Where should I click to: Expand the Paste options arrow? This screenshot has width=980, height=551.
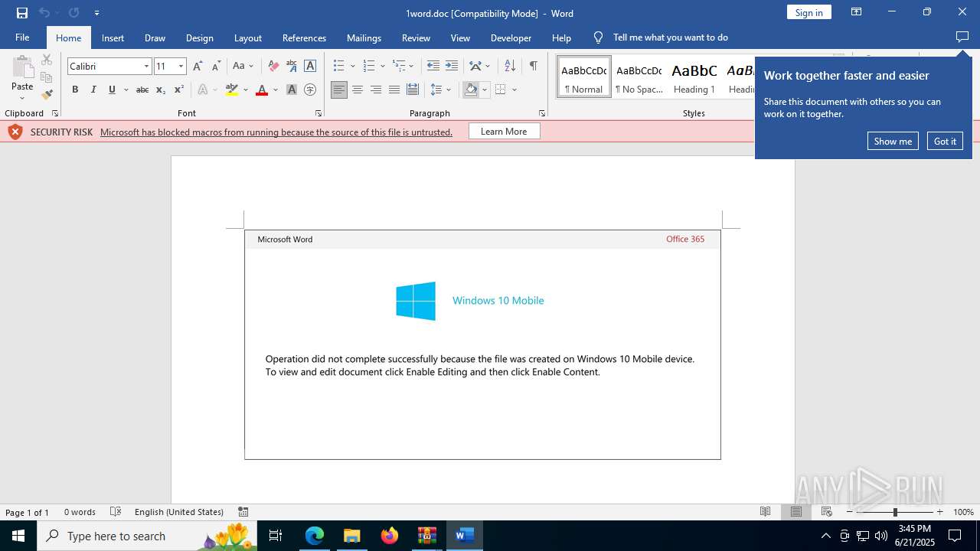(x=22, y=98)
